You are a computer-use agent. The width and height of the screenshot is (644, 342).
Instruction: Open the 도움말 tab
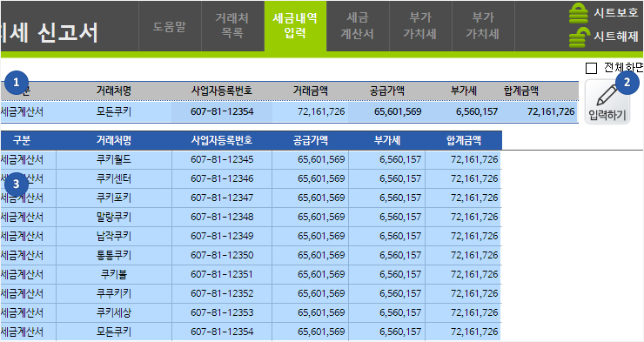(x=170, y=26)
